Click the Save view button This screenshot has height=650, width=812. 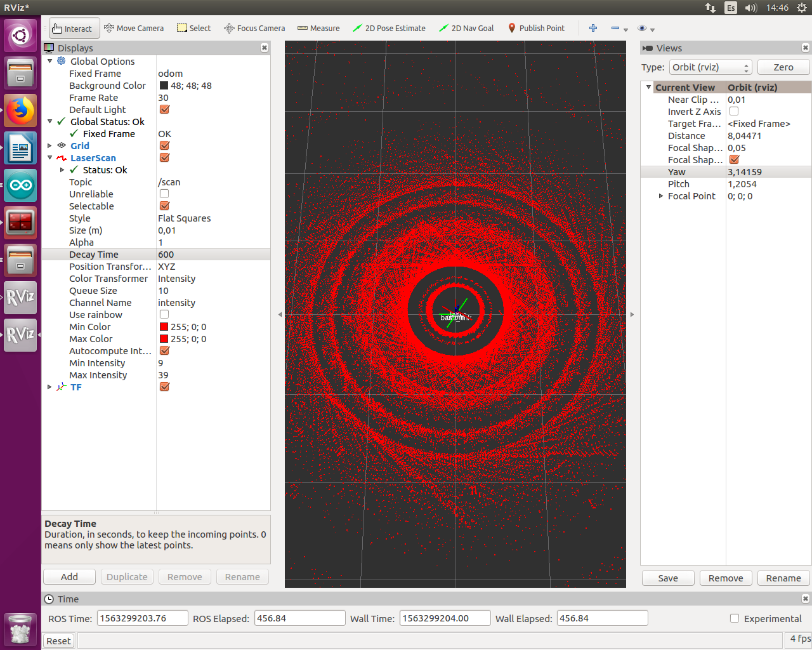[668, 578]
